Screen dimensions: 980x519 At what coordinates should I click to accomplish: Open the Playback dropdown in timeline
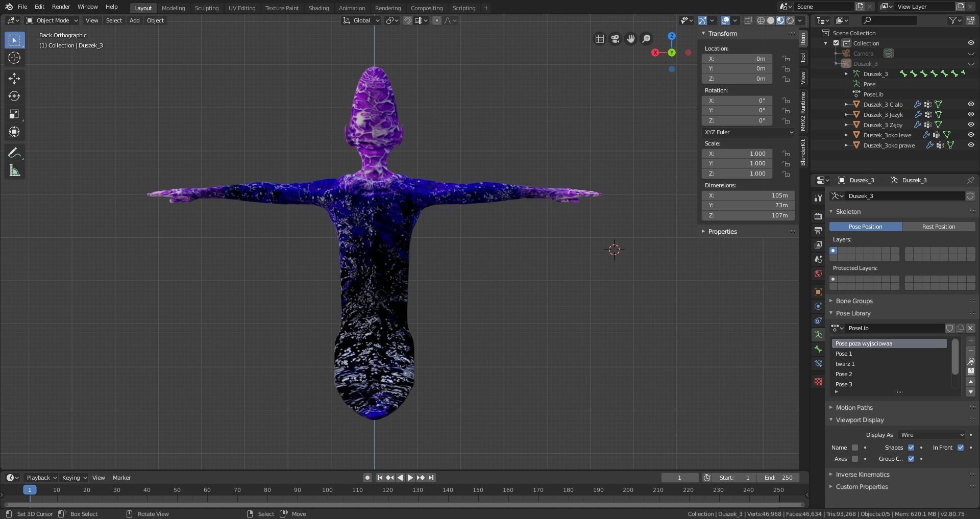point(41,478)
